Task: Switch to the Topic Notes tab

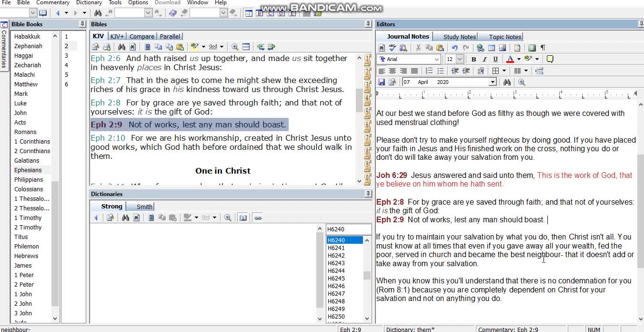Action: coord(505,37)
